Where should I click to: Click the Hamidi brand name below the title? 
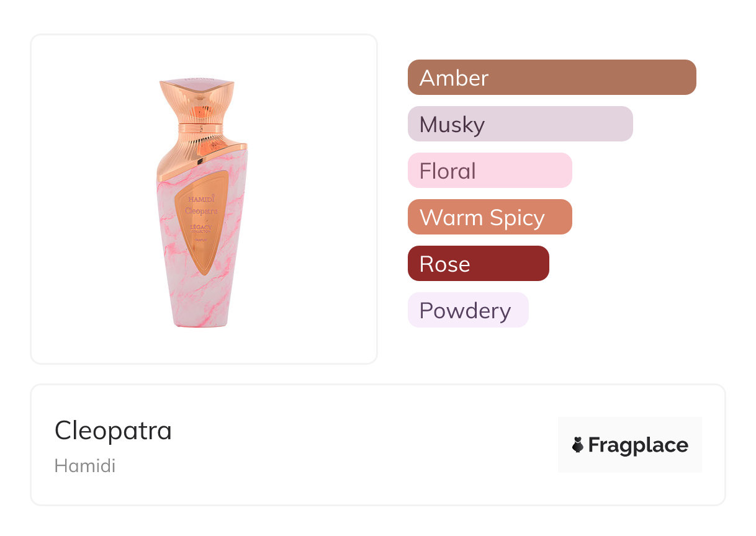tap(85, 466)
